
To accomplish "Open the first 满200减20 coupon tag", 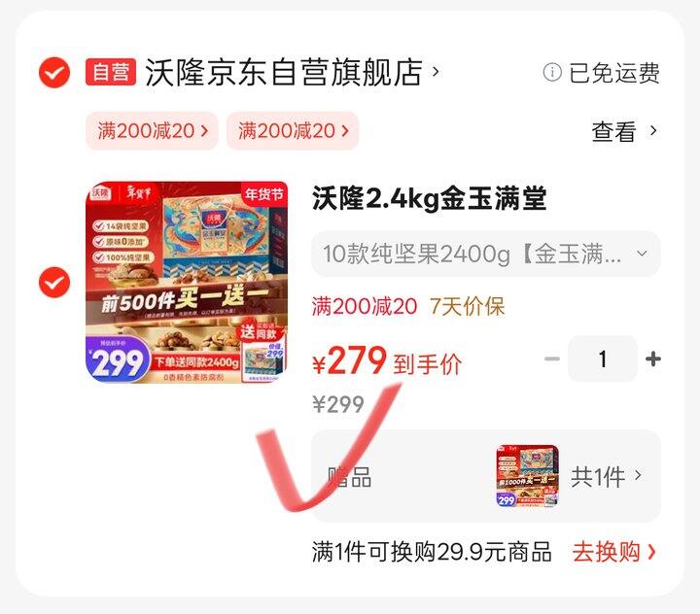I will (153, 131).
